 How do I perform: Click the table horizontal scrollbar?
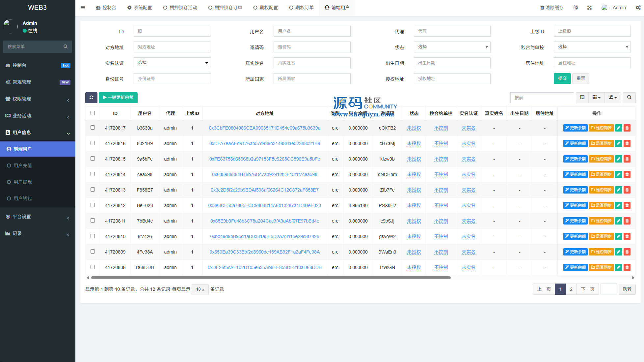[271, 278]
